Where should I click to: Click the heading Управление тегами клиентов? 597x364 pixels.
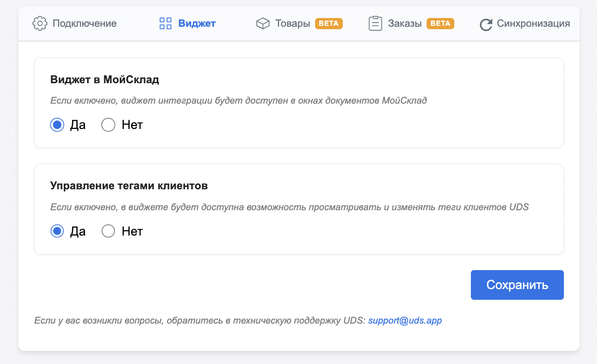[x=129, y=185]
